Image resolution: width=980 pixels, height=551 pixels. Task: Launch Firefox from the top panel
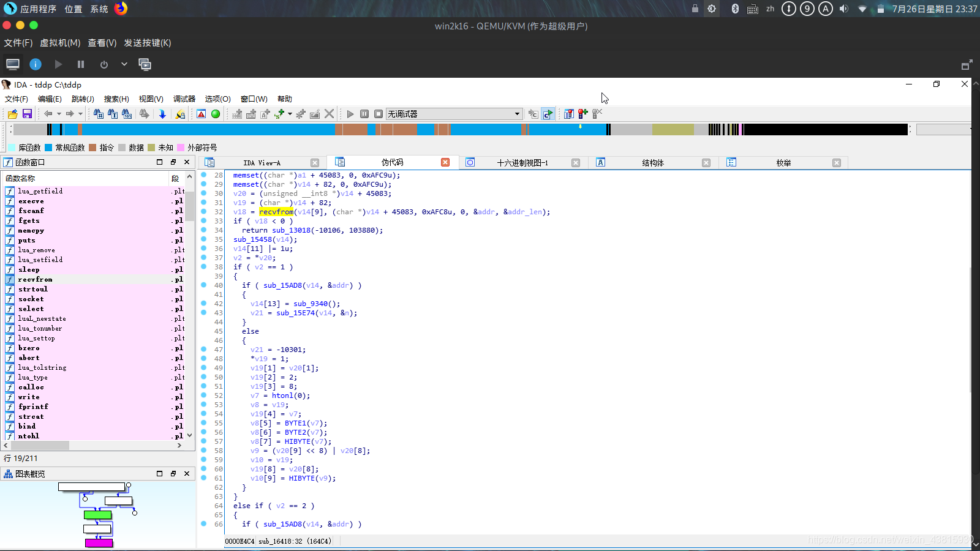click(121, 9)
